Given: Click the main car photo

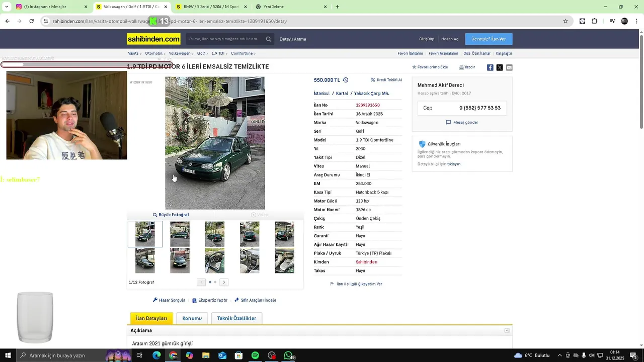Looking at the screenshot, I should (x=215, y=143).
